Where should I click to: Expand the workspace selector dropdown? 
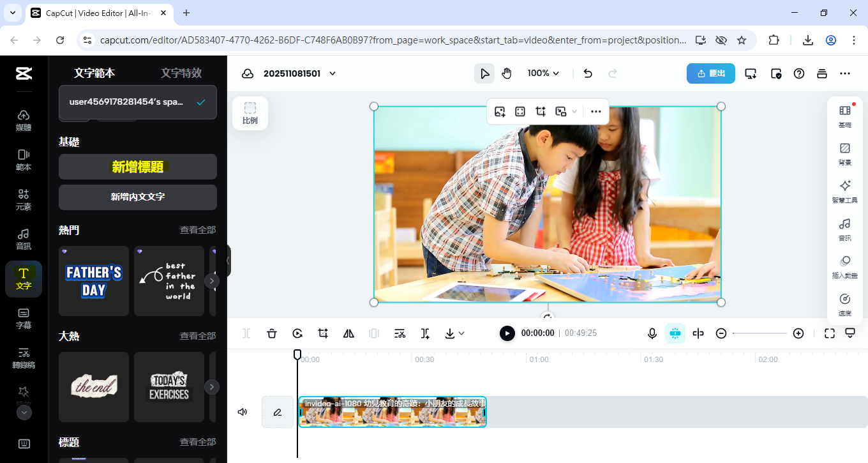click(138, 102)
